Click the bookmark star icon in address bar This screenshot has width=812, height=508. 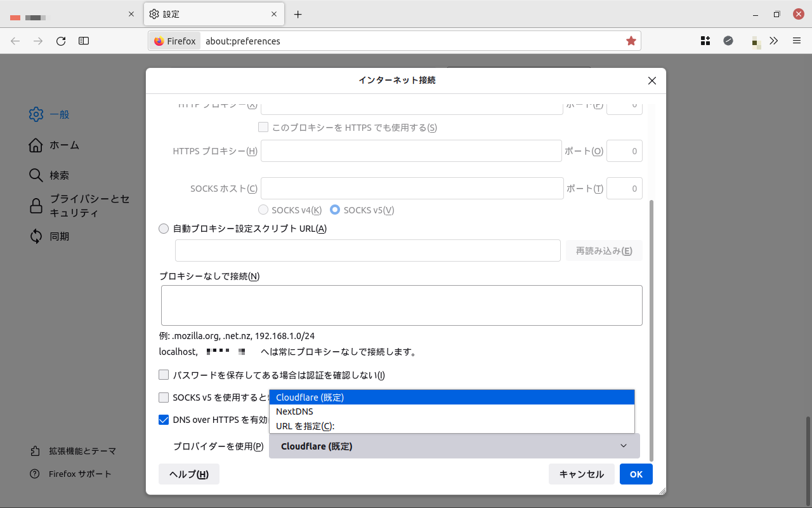pyautogui.click(x=631, y=41)
